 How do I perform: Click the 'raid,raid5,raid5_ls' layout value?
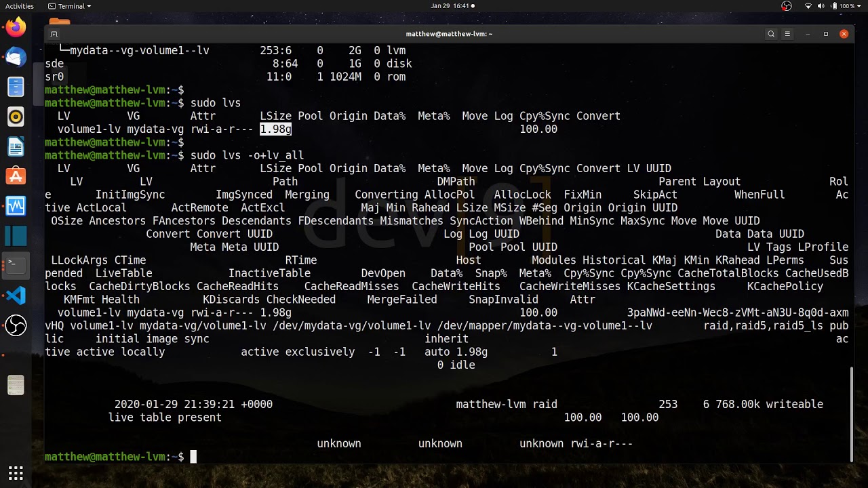coord(763,326)
